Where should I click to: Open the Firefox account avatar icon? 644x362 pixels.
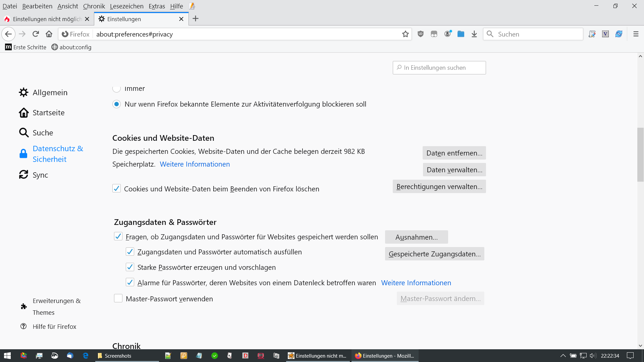(447, 34)
